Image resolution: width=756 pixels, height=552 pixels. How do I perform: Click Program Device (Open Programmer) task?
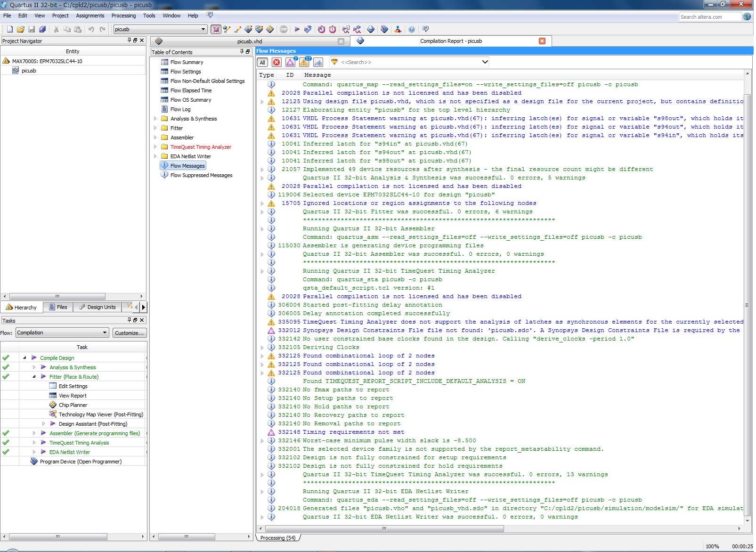click(x=81, y=462)
